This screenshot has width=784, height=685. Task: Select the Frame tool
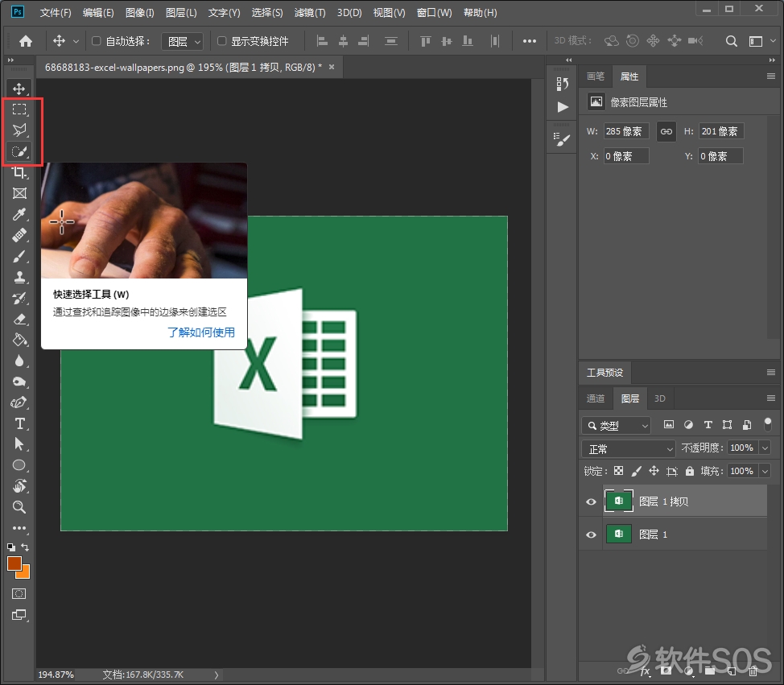(19, 193)
